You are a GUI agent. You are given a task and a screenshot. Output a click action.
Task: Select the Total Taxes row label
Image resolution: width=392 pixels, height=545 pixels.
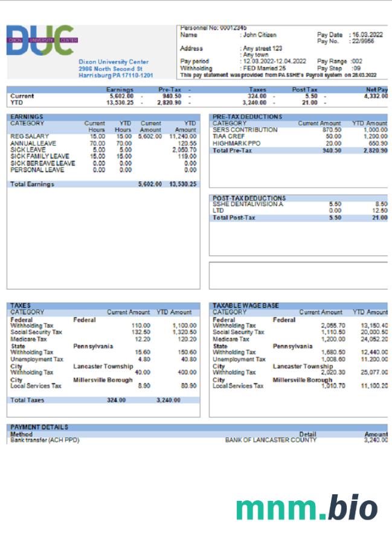[29, 400]
